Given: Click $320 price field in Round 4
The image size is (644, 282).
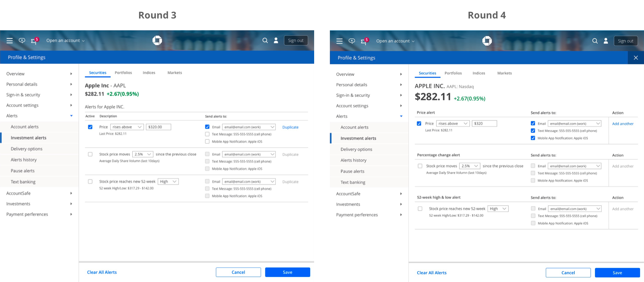Looking at the screenshot, I should click(485, 123).
